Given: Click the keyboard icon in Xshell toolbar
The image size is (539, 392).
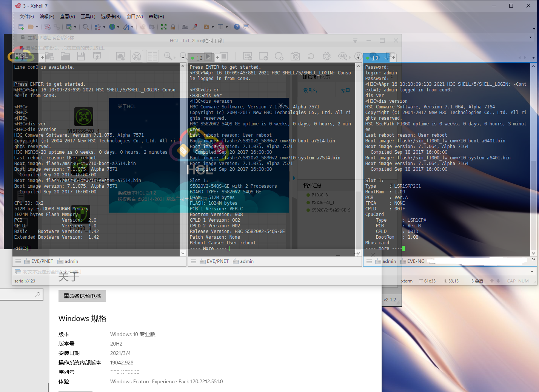Looking at the screenshot, I should [185, 27].
